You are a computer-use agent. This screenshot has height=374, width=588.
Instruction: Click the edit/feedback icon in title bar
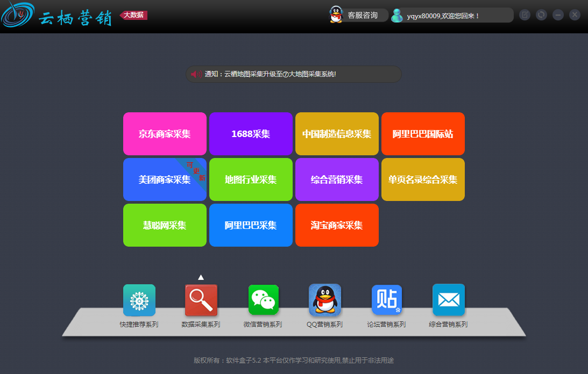coord(525,15)
